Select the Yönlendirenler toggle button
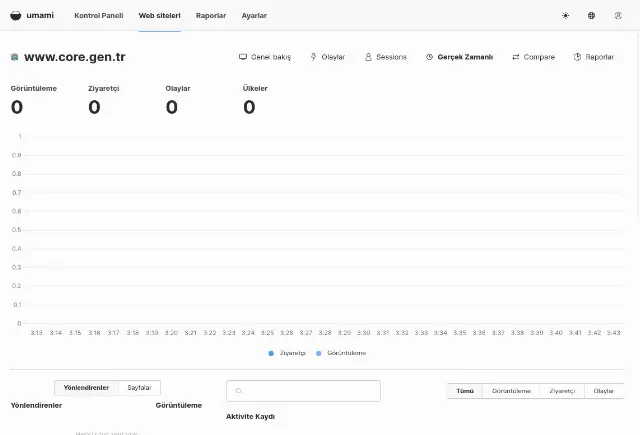 pyautogui.click(x=87, y=388)
